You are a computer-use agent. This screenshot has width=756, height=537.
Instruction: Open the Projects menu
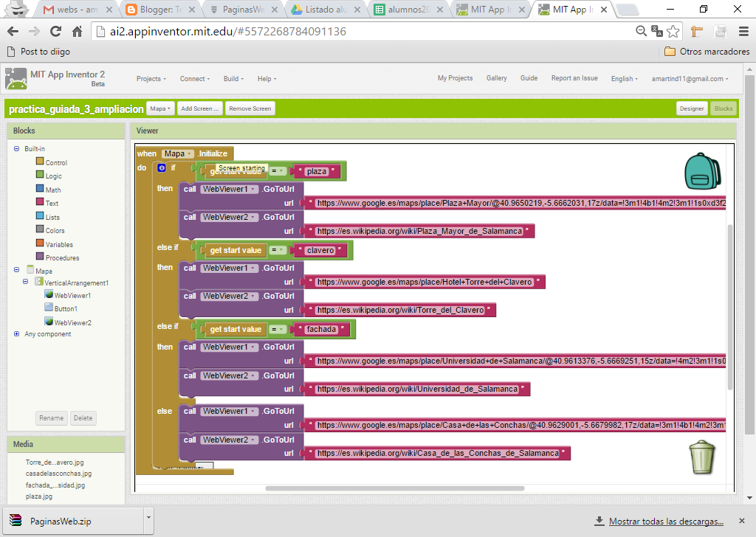(x=151, y=78)
